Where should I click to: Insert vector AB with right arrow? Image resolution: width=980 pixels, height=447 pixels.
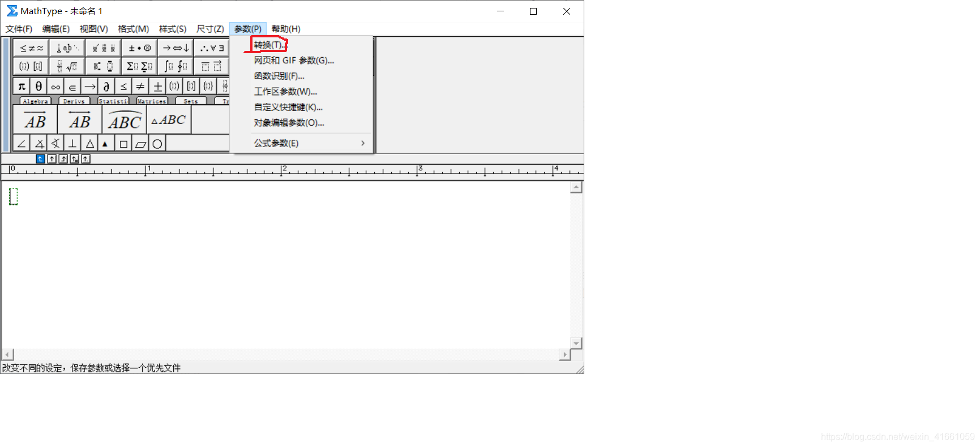35,120
